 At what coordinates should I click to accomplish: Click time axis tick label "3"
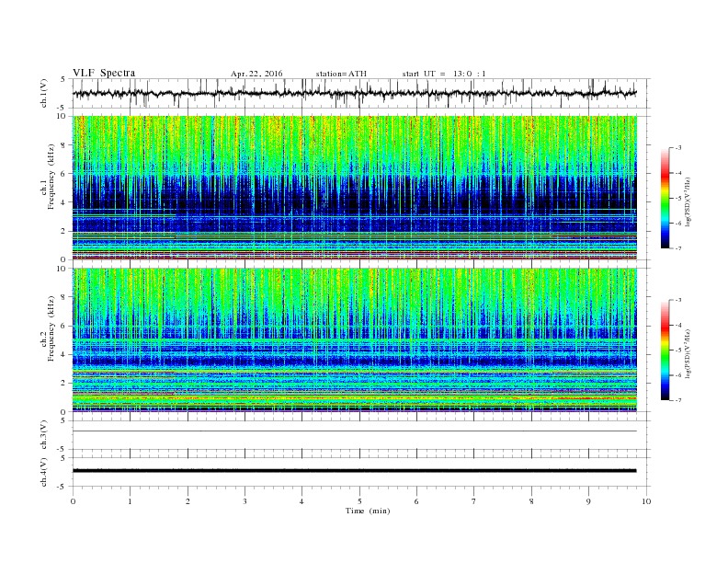point(245,501)
